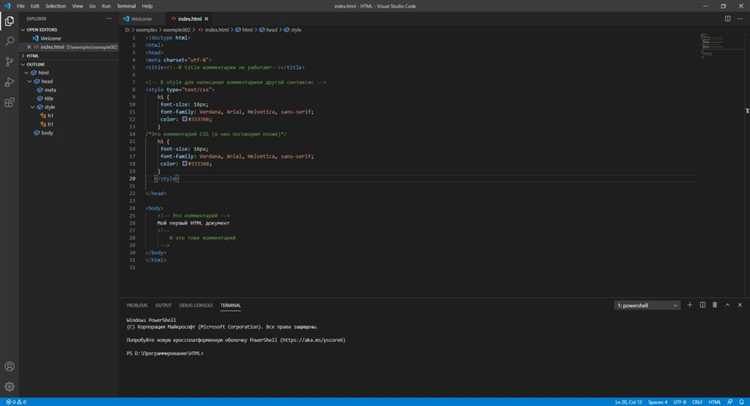Select the Terminal panel tab
Viewport: 750px width, 406px height.
pos(231,305)
